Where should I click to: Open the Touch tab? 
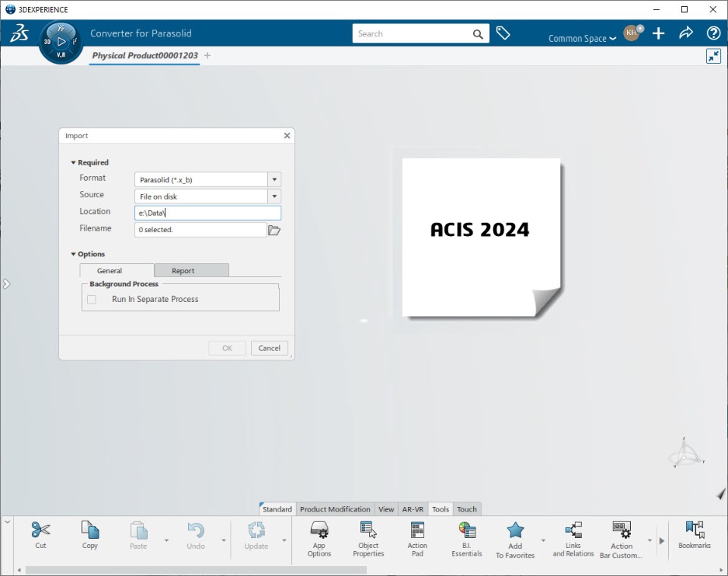(x=466, y=509)
